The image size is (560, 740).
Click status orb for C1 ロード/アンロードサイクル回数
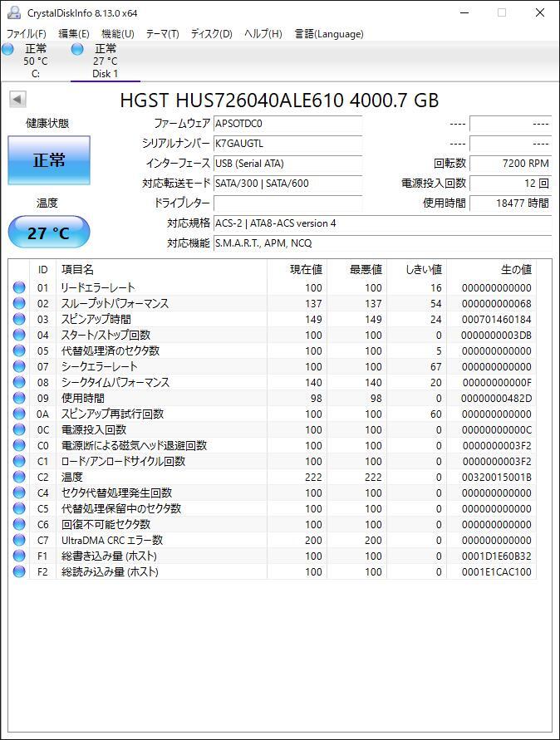(x=19, y=461)
